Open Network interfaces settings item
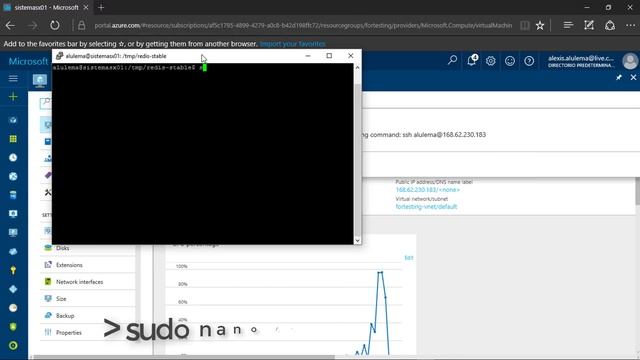This screenshot has height=360, width=640. click(88, 282)
